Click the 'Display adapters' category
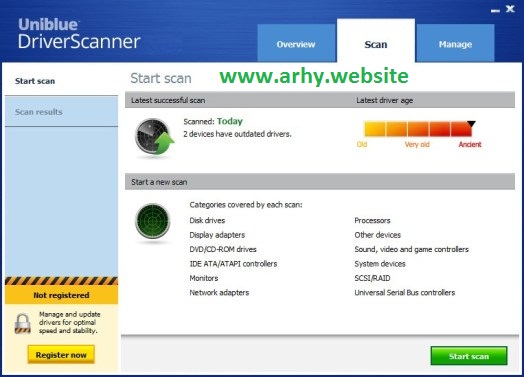Image resolution: width=524 pixels, height=377 pixels. [x=217, y=235]
